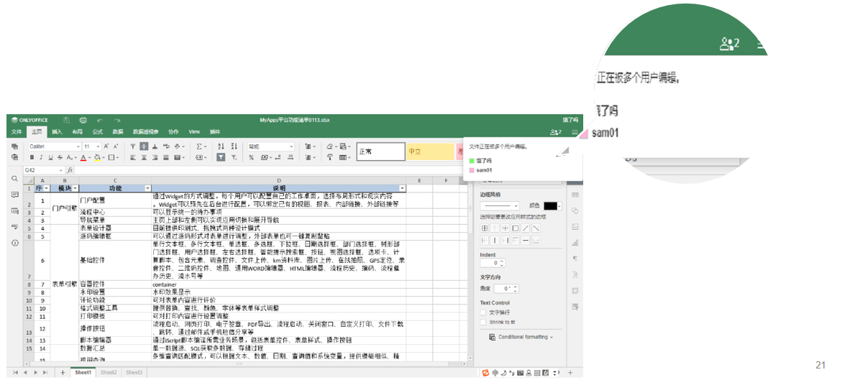Click the co-editing users icon
This screenshot has height=385, width=868.
555,132
